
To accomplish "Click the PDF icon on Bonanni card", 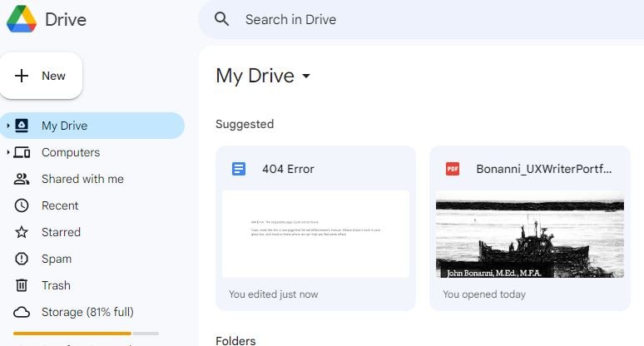I will click(x=453, y=169).
